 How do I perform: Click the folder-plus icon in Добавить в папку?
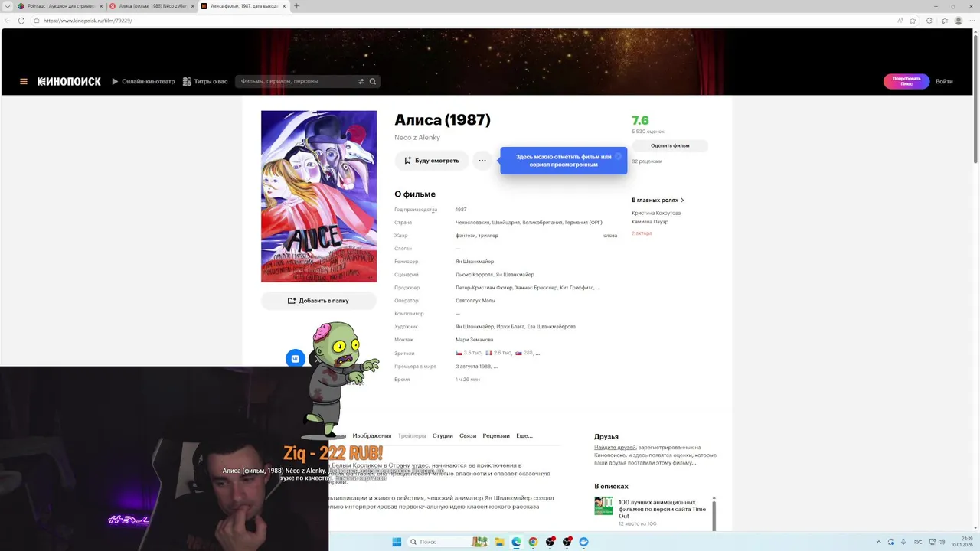point(291,301)
